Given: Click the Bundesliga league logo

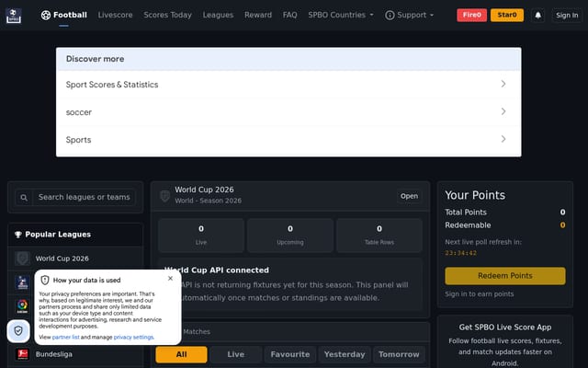Looking at the screenshot, I should click(22, 353).
